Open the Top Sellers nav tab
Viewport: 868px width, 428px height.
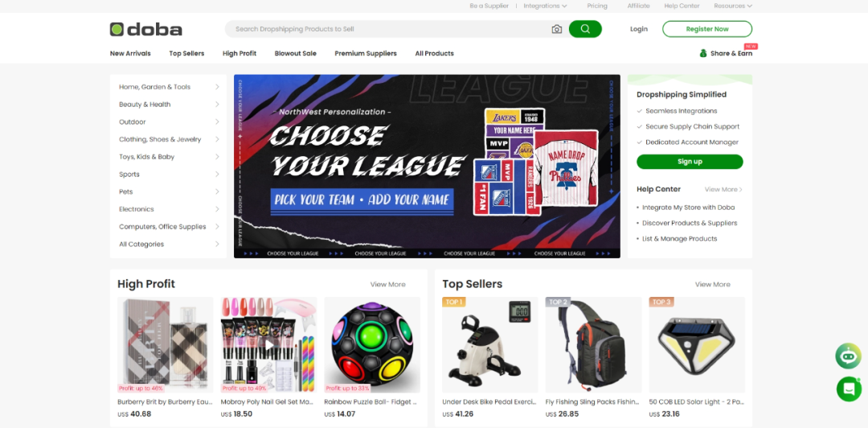[186, 54]
